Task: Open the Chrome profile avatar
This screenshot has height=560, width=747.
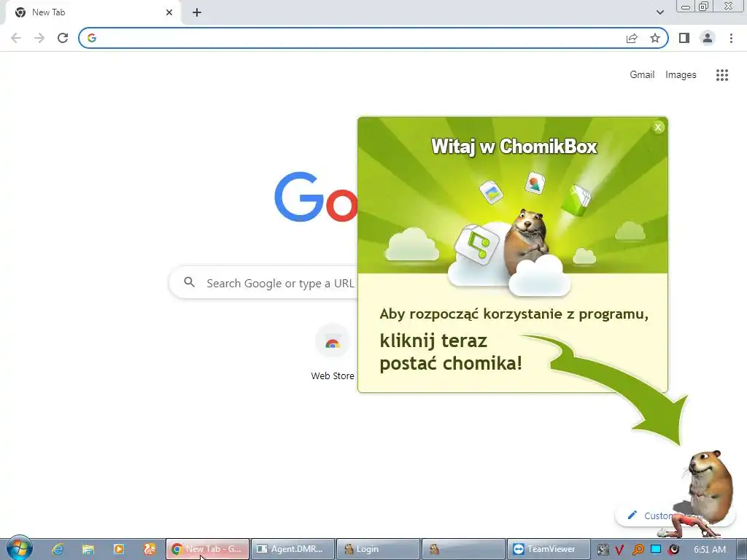Action: point(708,38)
